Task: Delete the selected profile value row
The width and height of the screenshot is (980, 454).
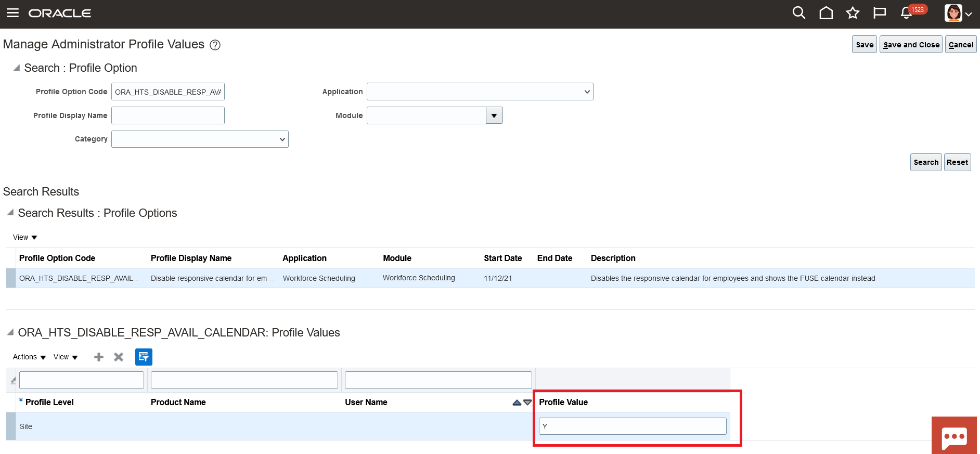Action: (x=119, y=357)
